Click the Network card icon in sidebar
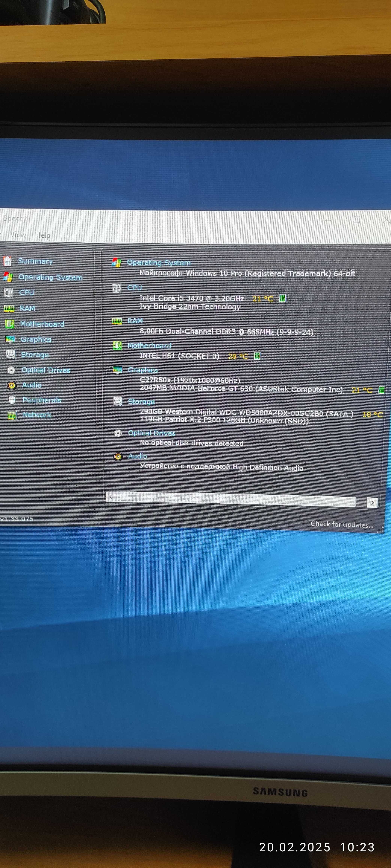The image size is (391, 868). pyautogui.click(x=12, y=415)
